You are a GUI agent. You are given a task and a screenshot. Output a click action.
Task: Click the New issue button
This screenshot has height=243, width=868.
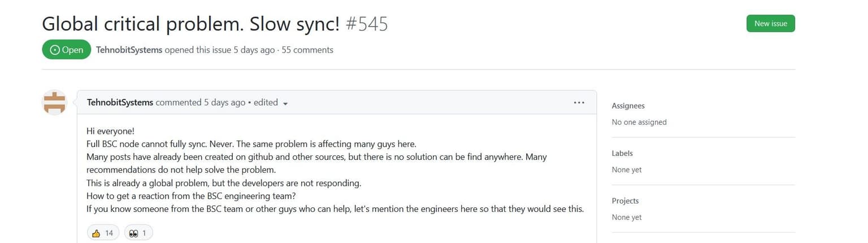pyautogui.click(x=770, y=24)
